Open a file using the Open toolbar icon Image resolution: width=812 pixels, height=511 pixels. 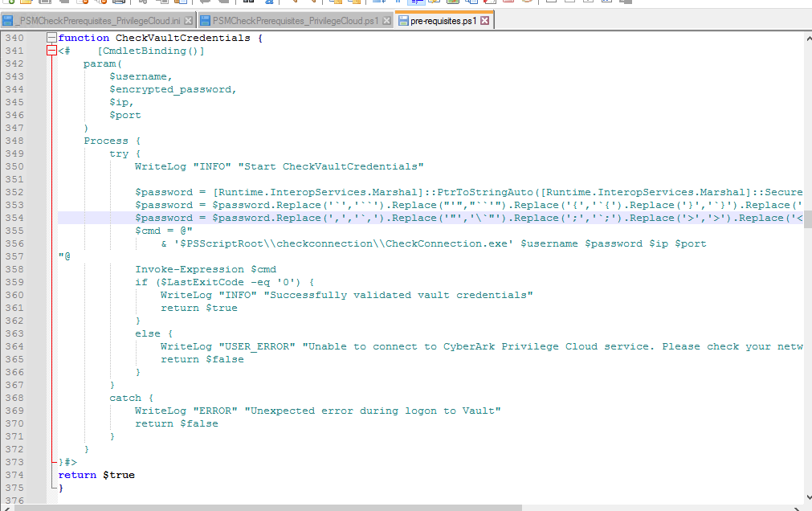click(x=26, y=4)
